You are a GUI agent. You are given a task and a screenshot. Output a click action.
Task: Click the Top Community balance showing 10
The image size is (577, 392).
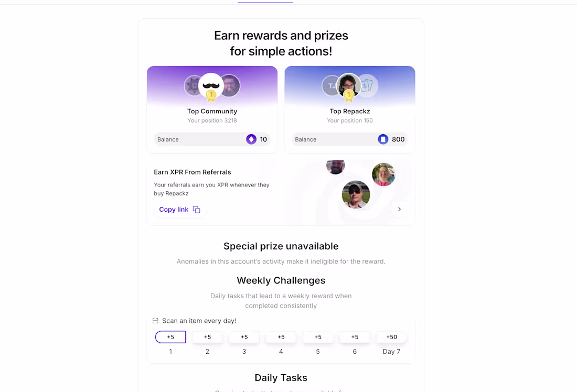(212, 139)
